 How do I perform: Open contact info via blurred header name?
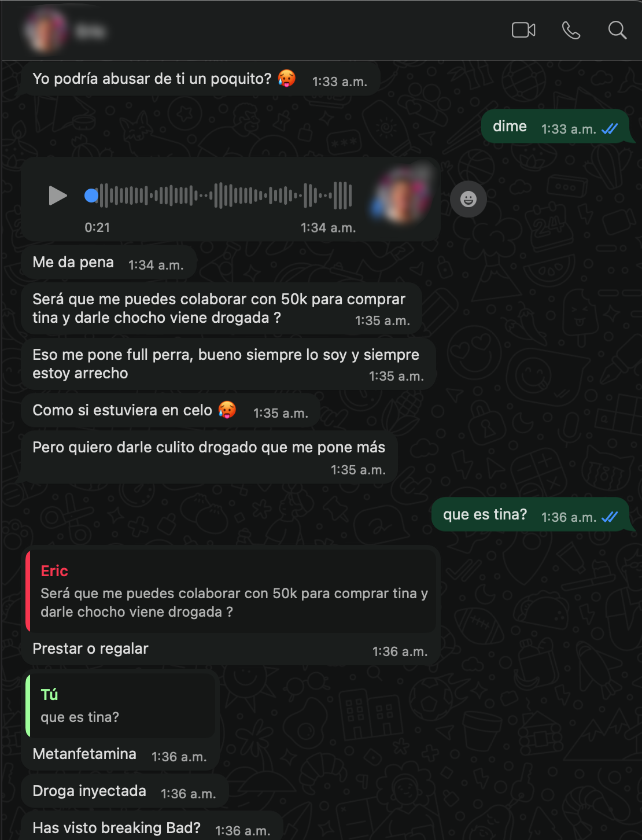coord(90,31)
